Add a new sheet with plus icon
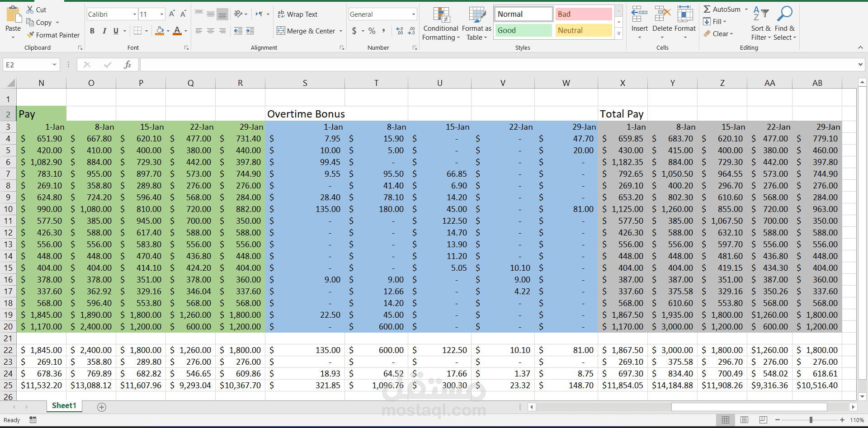Viewport: 868px width, 428px height. (102, 407)
